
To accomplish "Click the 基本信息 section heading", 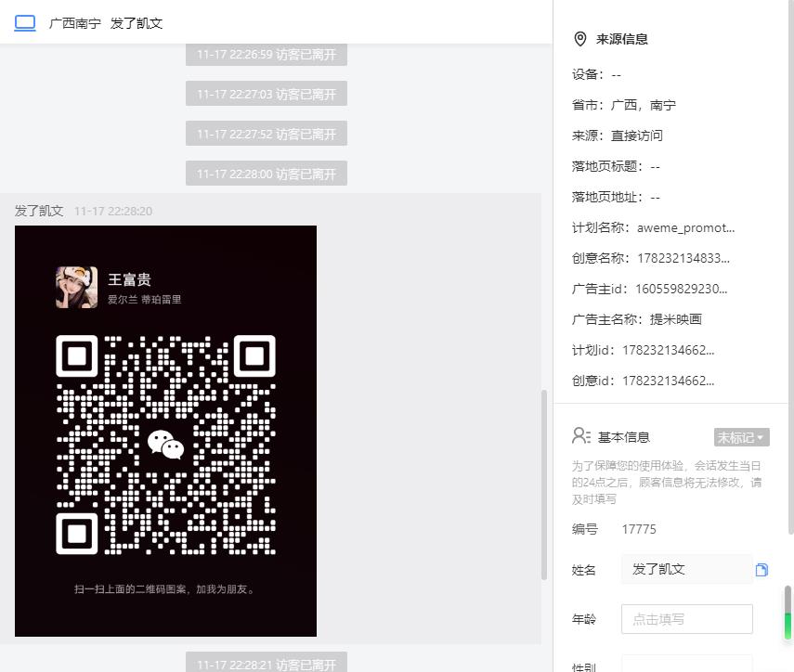I will [624, 437].
